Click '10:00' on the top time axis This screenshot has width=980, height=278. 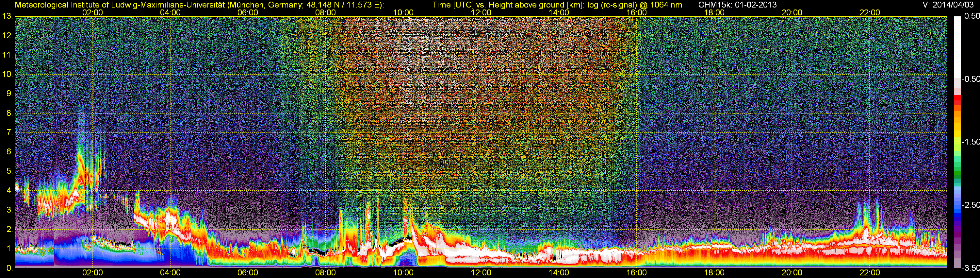point(403,12)
